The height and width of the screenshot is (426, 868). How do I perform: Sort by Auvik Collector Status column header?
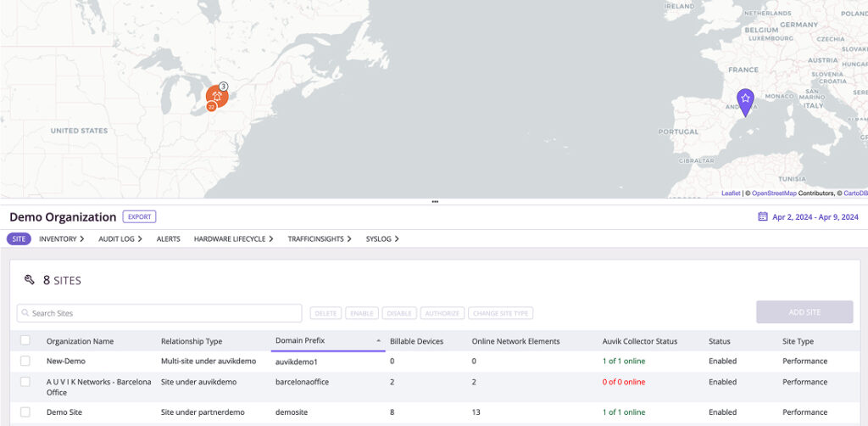[x=640, y=341]
